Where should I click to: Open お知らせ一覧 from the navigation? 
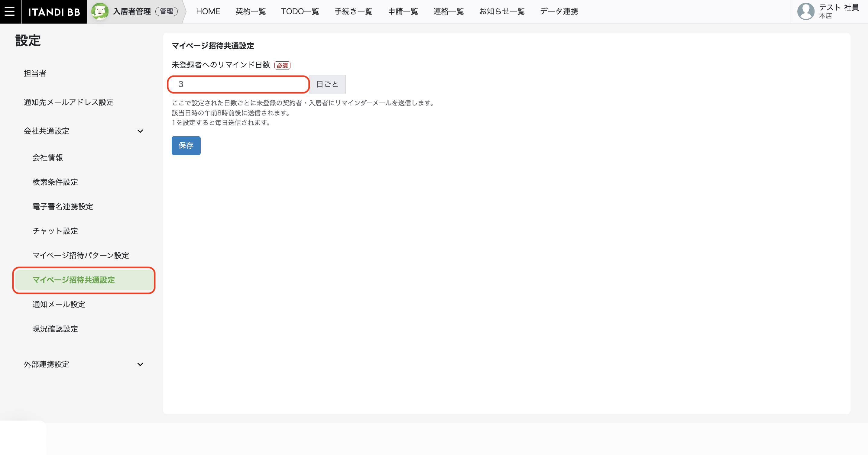[502, 11]
